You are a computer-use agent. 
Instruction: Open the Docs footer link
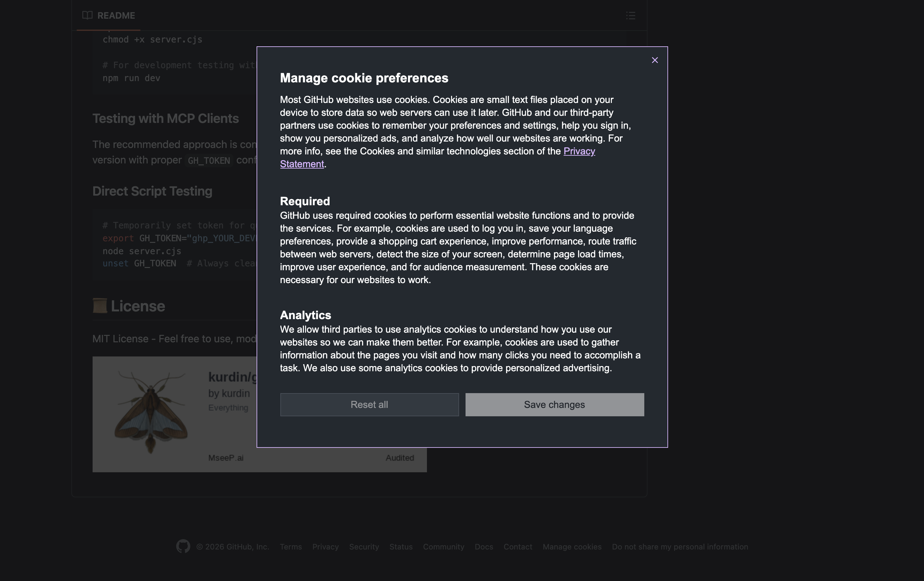[484, 547]
